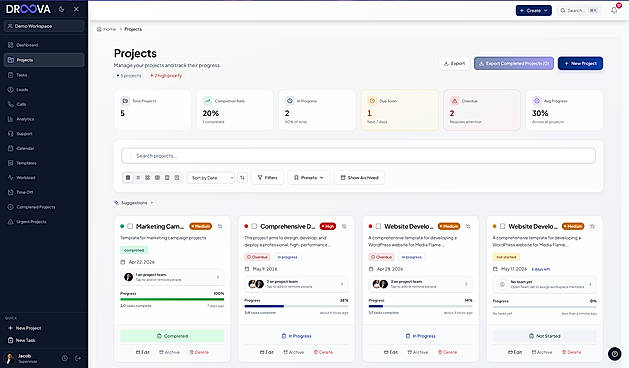Click the Drova logo

point(28,9)
